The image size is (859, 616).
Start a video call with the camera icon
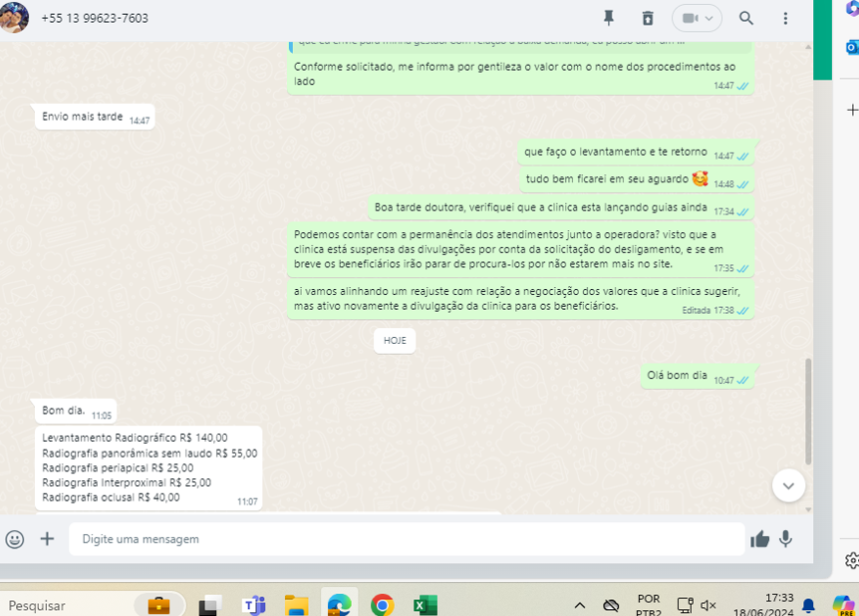click(x=690, y=18)
